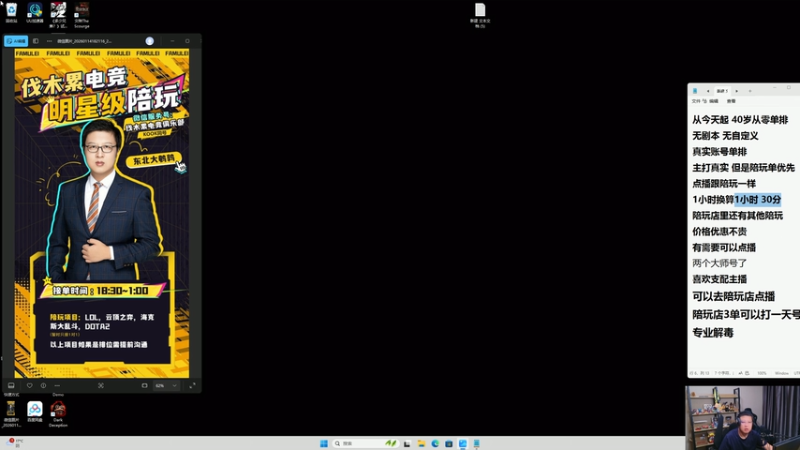This screenshot has height=450, width=800.
Task: Click the left tab scroll arrow in Notepad
Action: 708,91
